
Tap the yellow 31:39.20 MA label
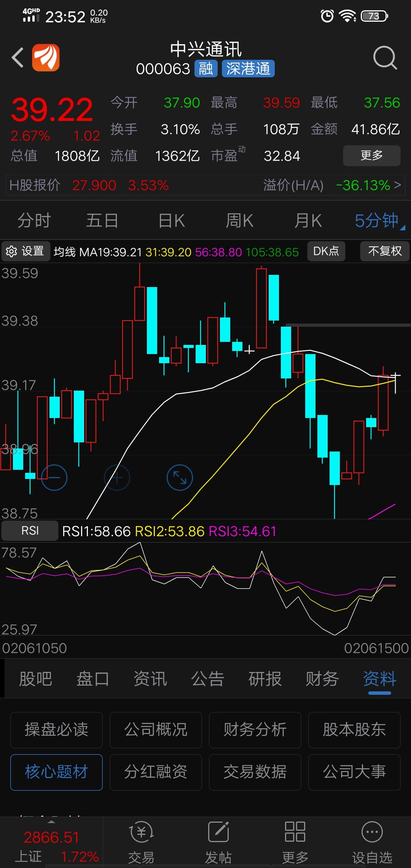[x=168, y=252]
